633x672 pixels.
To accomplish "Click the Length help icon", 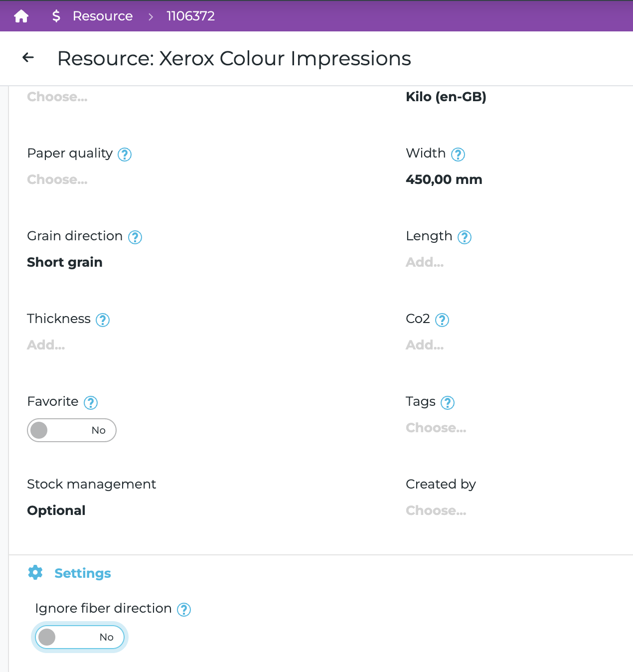I will [x=465, y=237].
